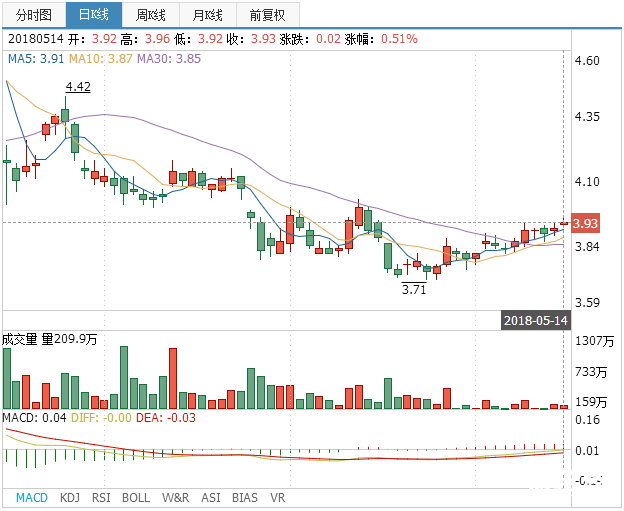Open the 月K线 tab

click(x=208, y=14)
